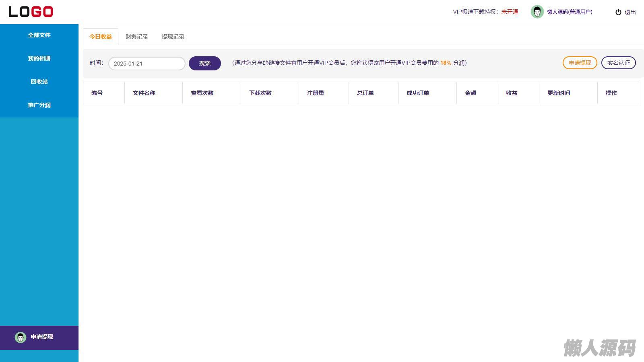Click the user avatar in top bar

[x=537, y=12]
